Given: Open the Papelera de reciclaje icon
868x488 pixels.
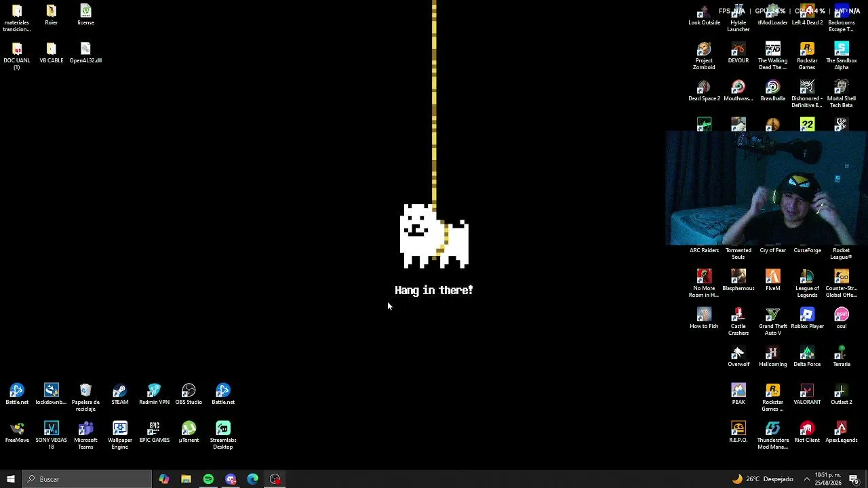Looking at the screenshot, I should tap(85, 397).
